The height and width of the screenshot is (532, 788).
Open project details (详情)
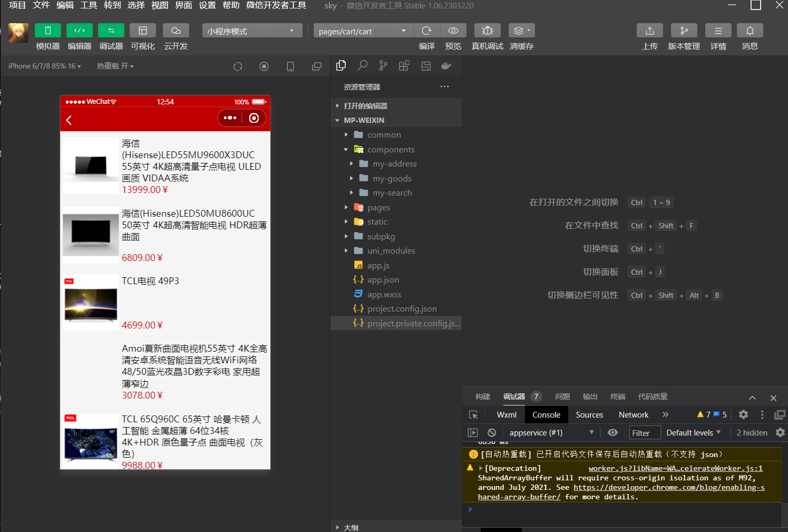pyautogui.click(x=718, y=31)
